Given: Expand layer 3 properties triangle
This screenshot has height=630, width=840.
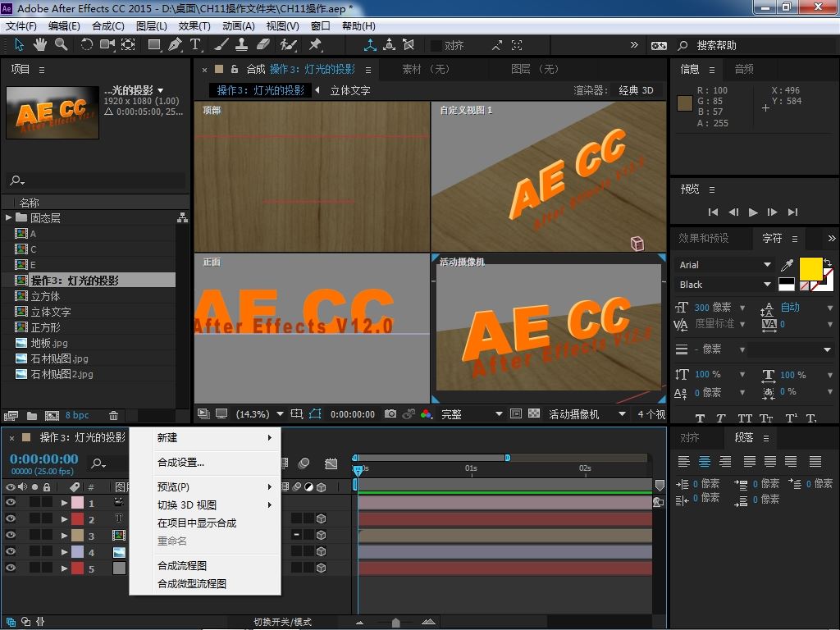Looking at the screenshot, I should 64,536.
